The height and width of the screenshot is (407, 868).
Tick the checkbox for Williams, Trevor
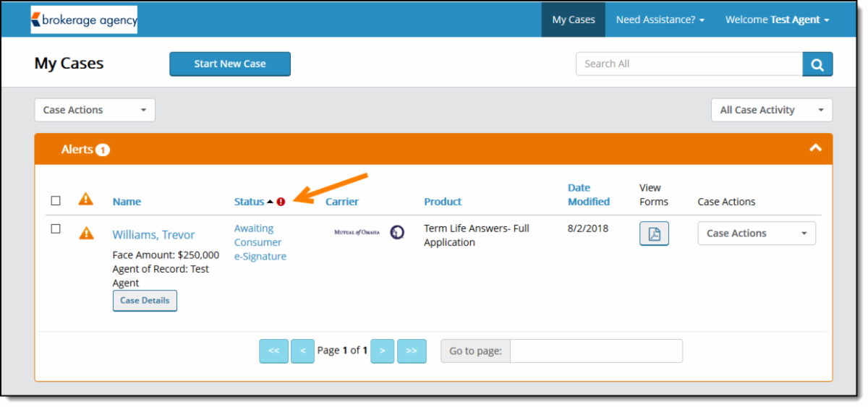click(56, 229)
